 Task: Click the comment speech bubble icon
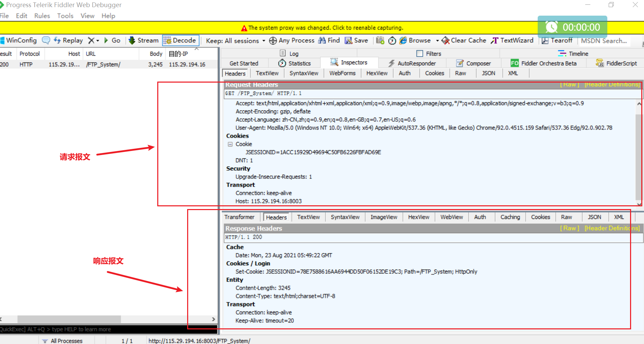(x=46, y=40)
